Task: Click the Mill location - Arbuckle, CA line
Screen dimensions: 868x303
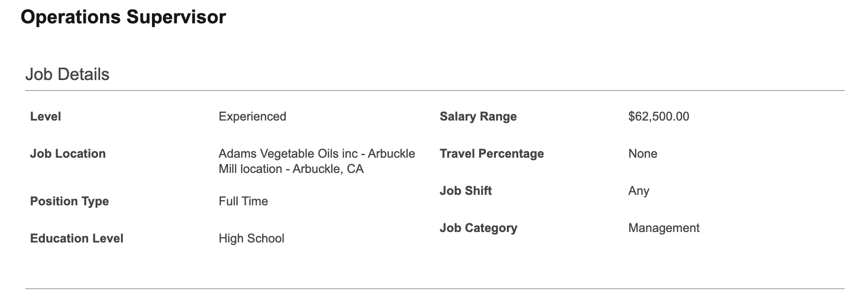Action: 291,169
